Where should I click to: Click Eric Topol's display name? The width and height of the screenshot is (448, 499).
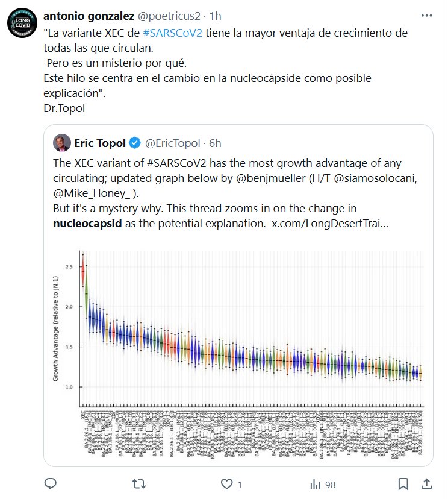click(100, 143)
